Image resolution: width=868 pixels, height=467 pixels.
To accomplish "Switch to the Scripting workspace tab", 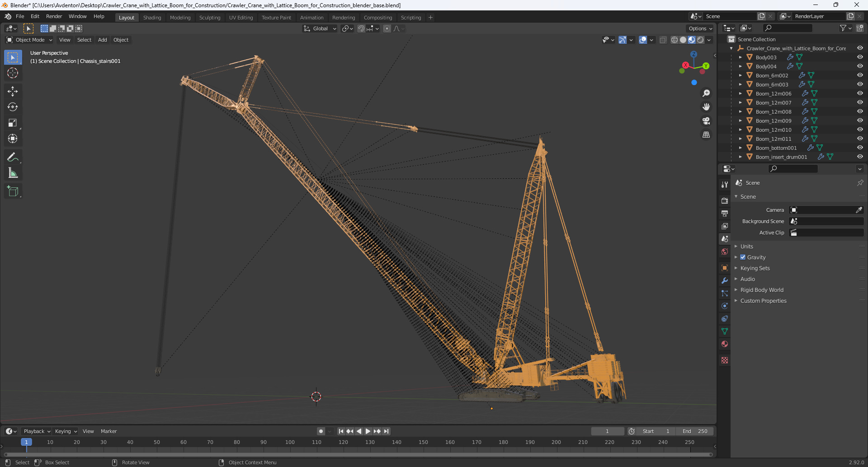I will 410,18.
